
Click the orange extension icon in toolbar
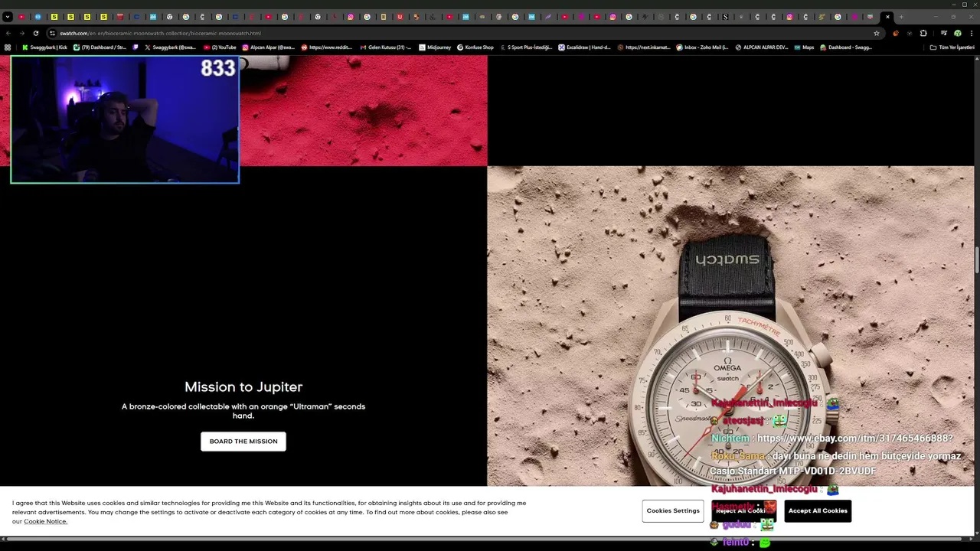[x=896, y=33]
